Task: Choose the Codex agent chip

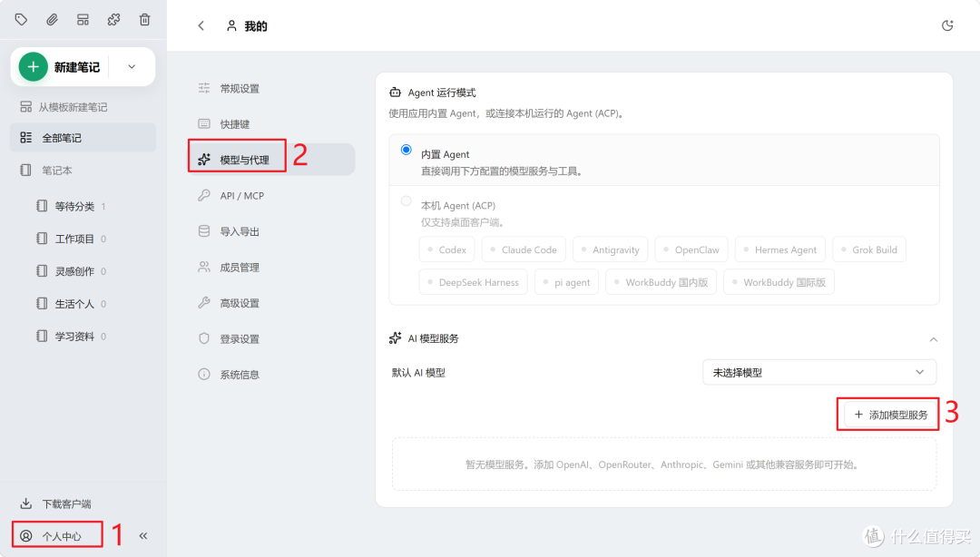Action: (446, 249)
